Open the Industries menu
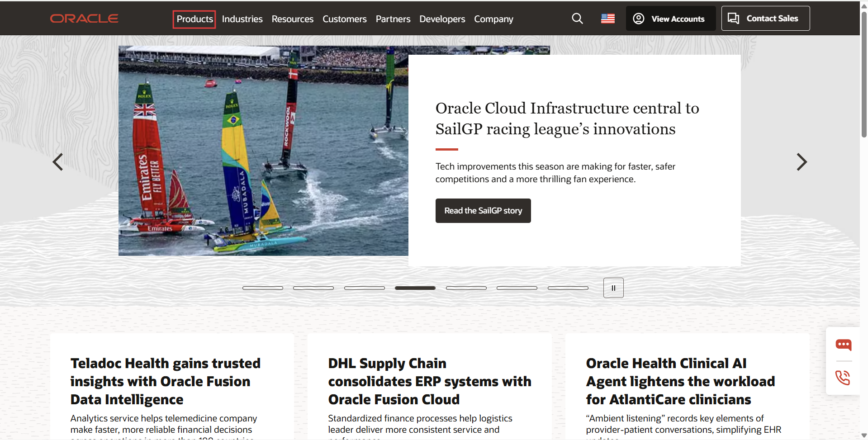Viewport: 868px width, 440px height. pyautogui.click(x=242, y=19)
